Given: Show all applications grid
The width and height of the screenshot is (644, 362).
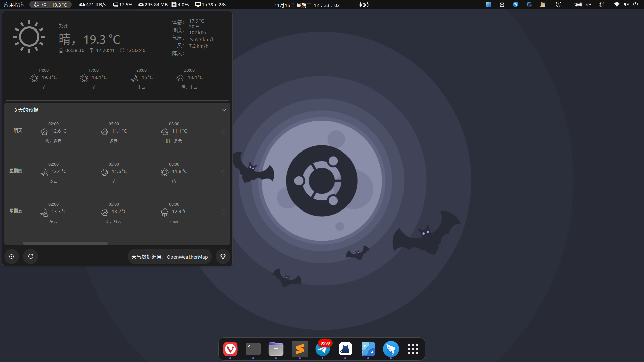Looking at the screenshot, I should point(413,349).
